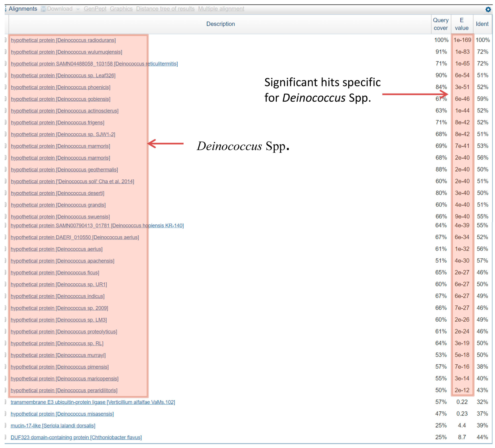The width and height of the screenshot is (495, 448).
Task: Open Deinococcus apachensis protein link
Action: coord(62,261)
